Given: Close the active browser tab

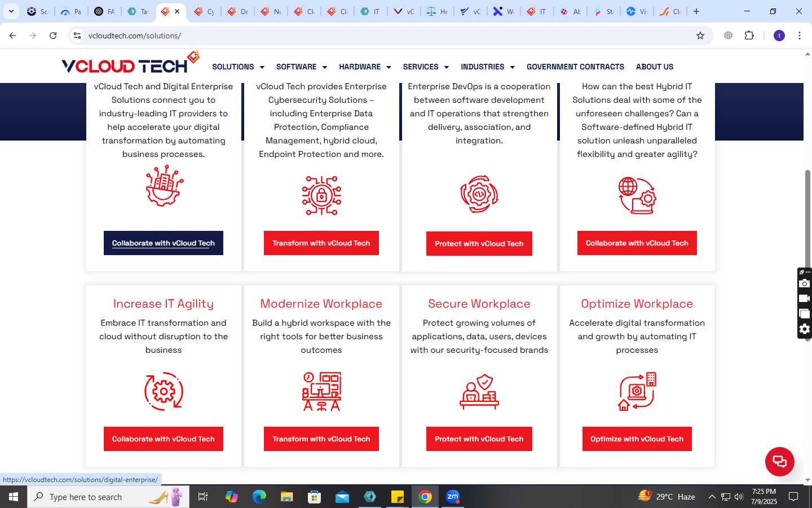Looking at the screenshot, I should 177,11.
